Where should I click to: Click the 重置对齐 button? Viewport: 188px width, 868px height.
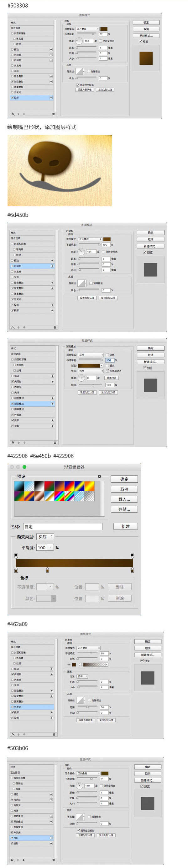click(x=111, y=378)
